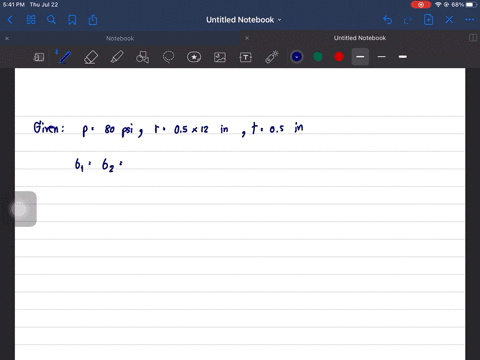Select the thin middle stroke thickness

[x=382, y=57]
